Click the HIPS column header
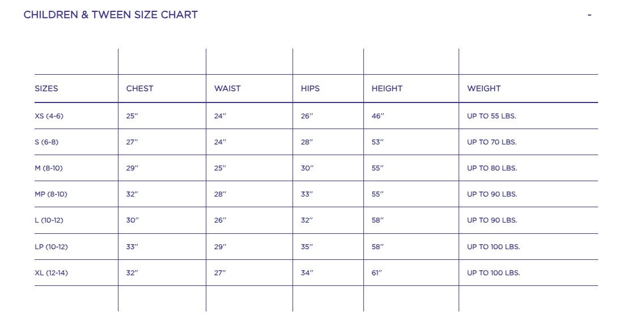The height and width of the screenshot is (325, 644). point(310,88)
